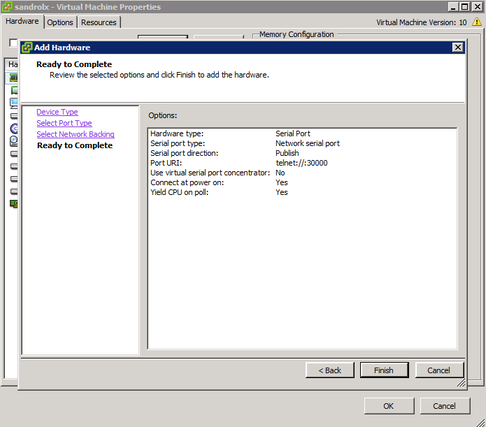Viewport: 486px width, 427px height.
Task: Open the Select Network Backing step link
Action: coord(76,134)
